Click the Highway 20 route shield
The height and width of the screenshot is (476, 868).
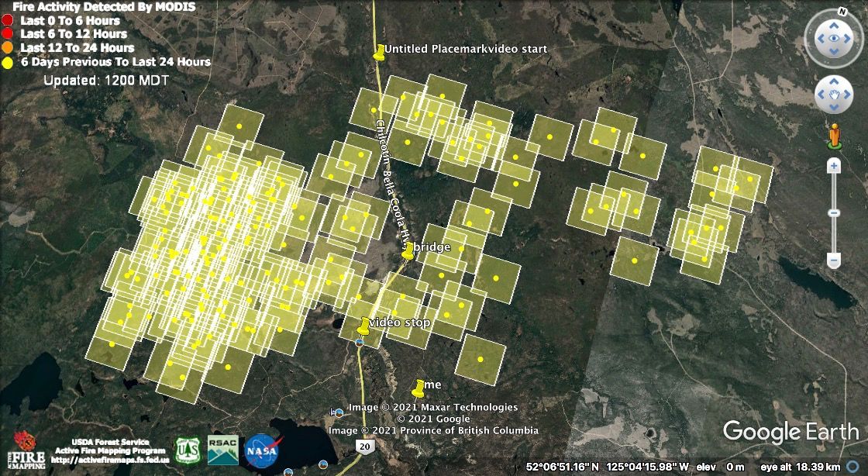[364, 446]
